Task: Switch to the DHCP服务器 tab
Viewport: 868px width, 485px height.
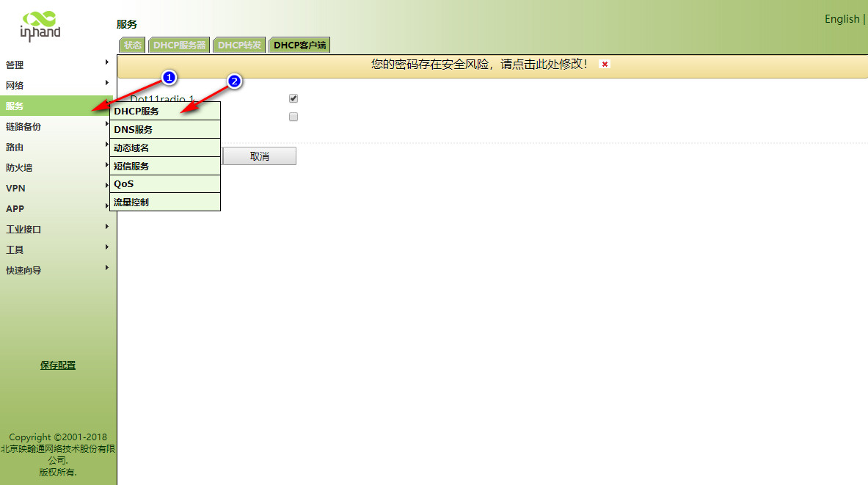Action: pos(180,45)
